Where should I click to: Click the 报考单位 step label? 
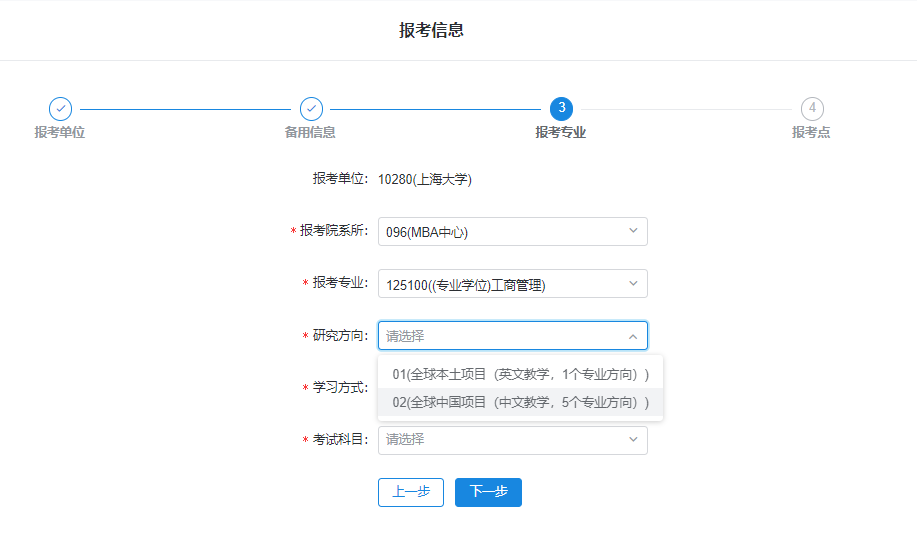tap(60, 133)
